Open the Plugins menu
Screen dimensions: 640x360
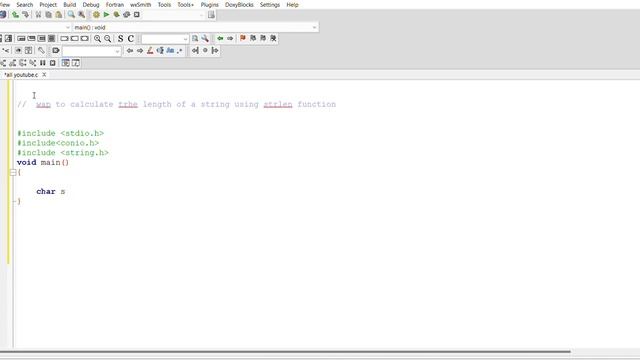click(x=209, y=4)
